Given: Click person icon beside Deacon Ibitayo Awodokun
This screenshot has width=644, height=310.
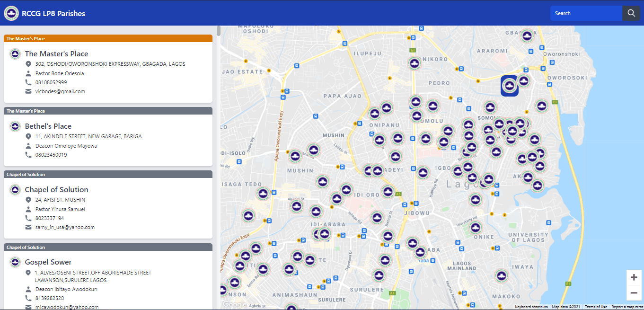Looking at the screenshot, I should coord(28,289).
